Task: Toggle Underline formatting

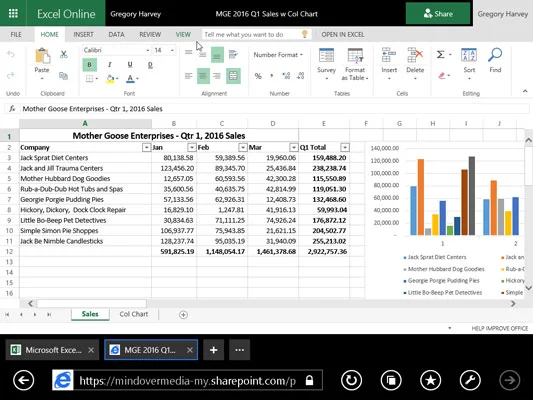Action: pyautogui.click(x=130, y=65)
